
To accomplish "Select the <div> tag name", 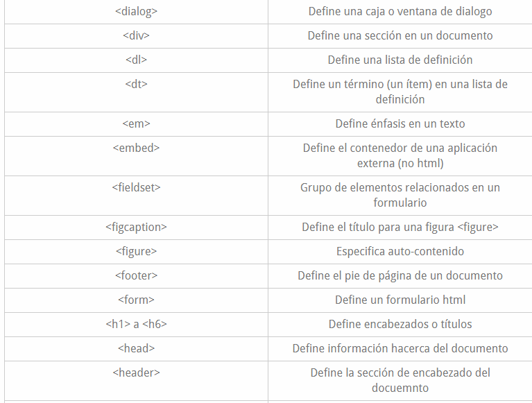I will tap(136, 36).
